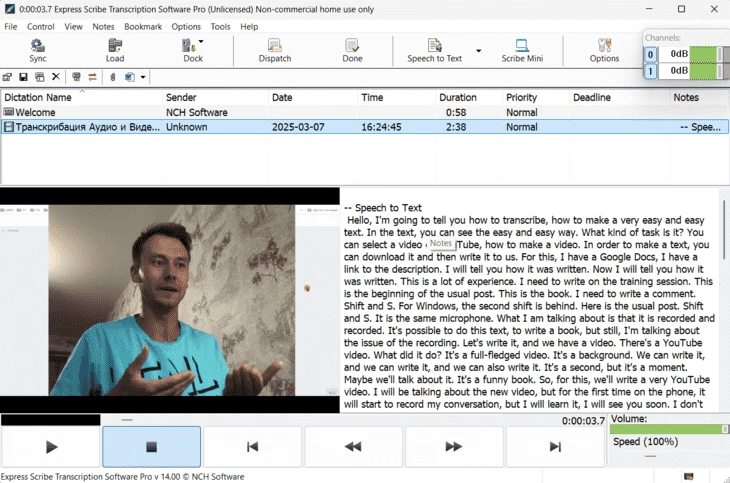
Task: Start Speech to Text conversion
Action: coord(434,50)
